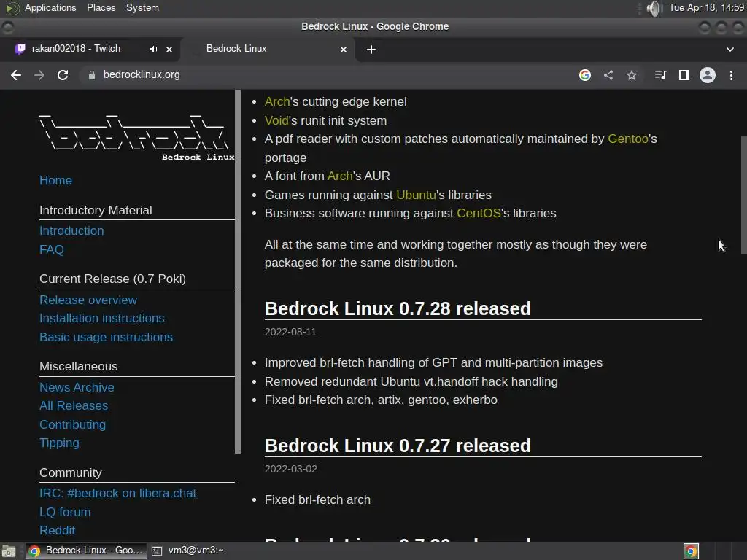Click the clock showing Tue Apr 18

[x=706, y=7]
